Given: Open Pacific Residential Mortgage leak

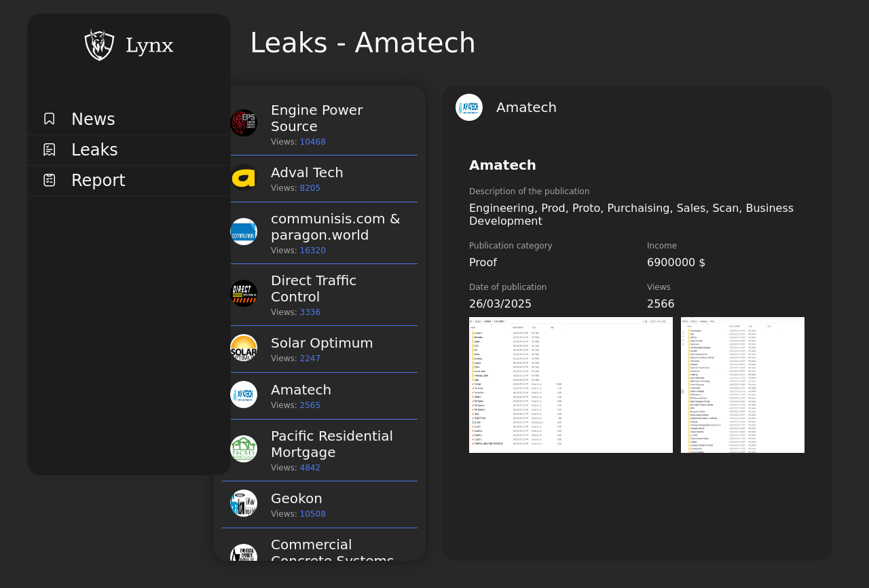Looking at the screenshot, I should point(320,450).
